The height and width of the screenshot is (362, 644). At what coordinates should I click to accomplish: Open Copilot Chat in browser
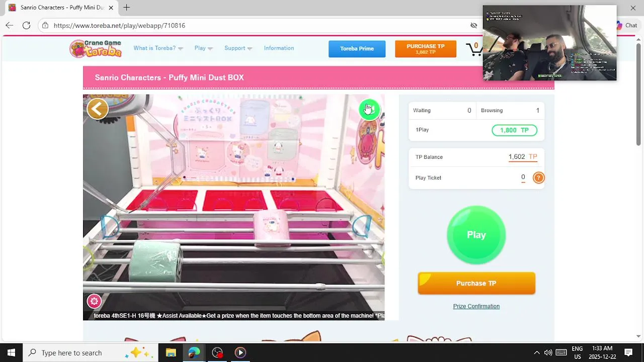626,25
